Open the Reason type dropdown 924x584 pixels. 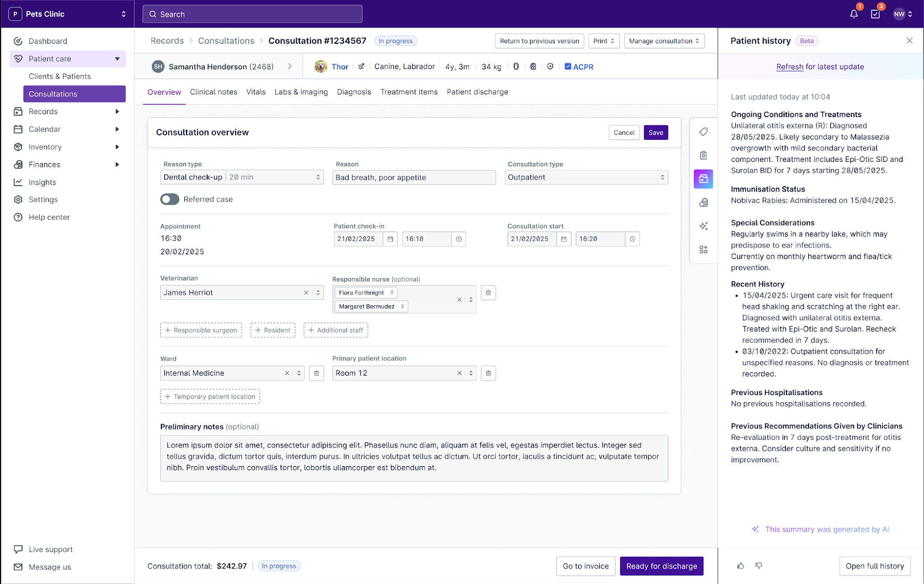242,177
